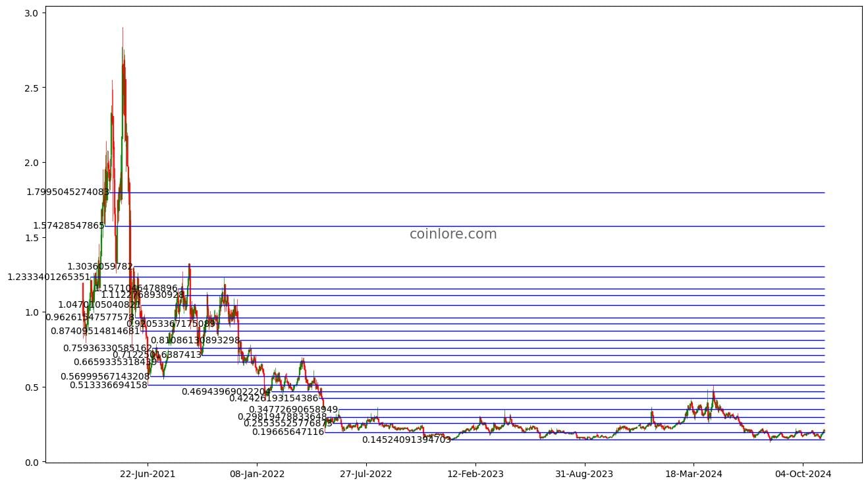Screen dimensions: 868x485
Task: Select the 0.75936330585162 level label
Action: (107, 348)
